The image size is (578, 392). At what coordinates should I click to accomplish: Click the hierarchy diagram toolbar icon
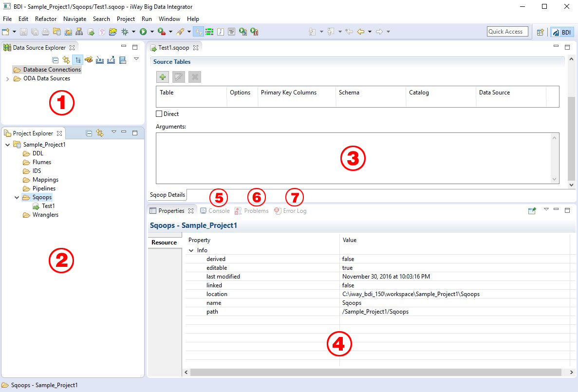point(79,32)
